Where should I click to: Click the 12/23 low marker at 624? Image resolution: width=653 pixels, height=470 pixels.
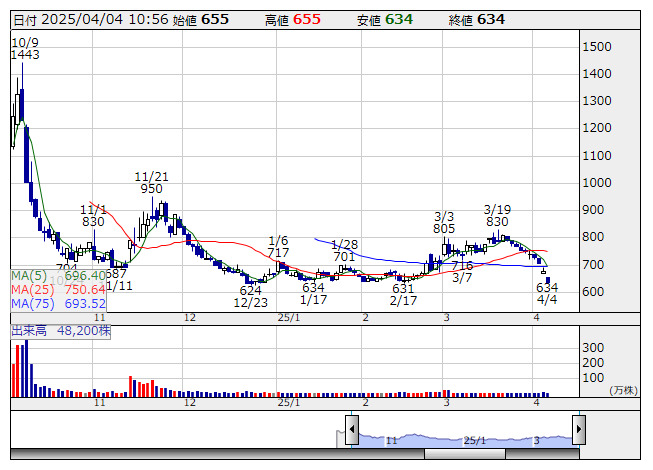[251, 296]
